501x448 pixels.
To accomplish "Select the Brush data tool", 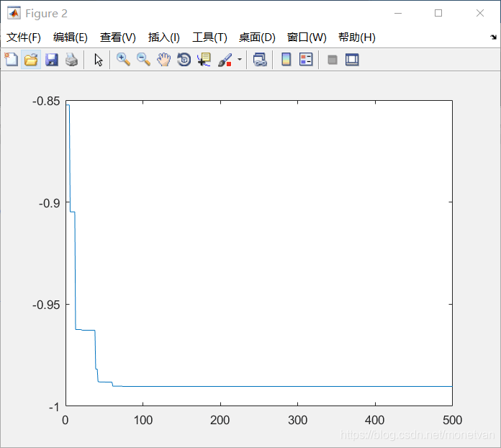I will (225, 60).
